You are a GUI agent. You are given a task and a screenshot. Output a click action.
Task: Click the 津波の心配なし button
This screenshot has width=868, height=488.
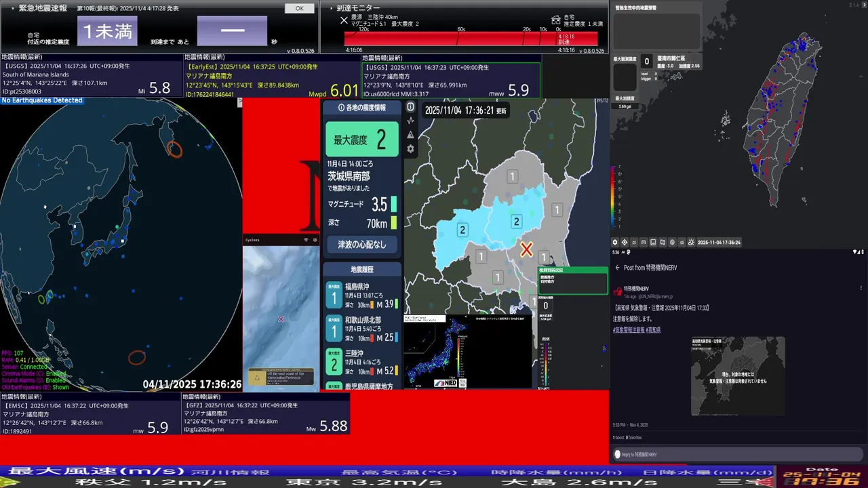361,245
